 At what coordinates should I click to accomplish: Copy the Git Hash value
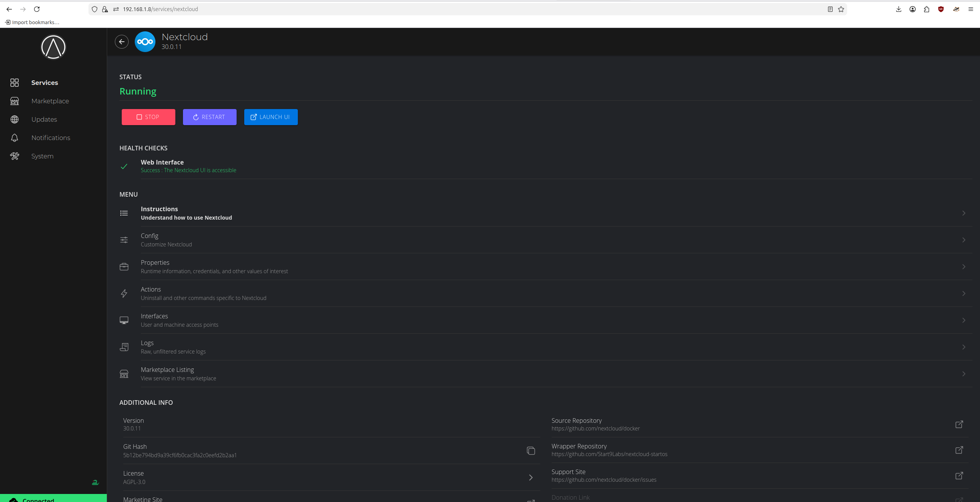click(x=531, y=451)
